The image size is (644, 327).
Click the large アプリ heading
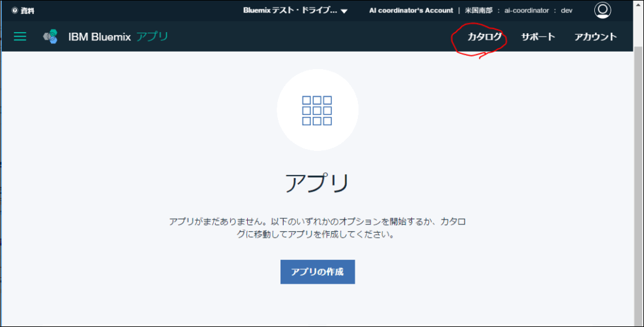pos(318,183)
